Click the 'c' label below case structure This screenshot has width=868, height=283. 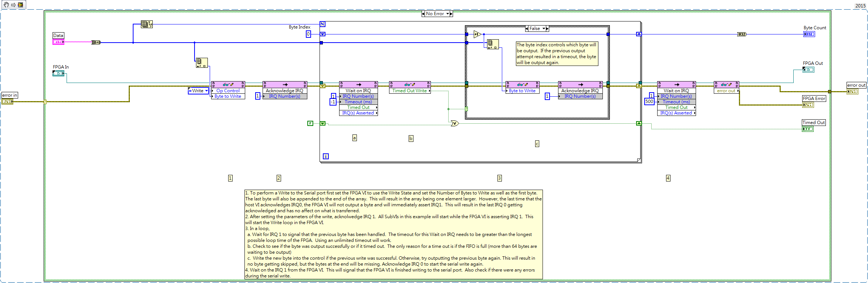[537, 144]
